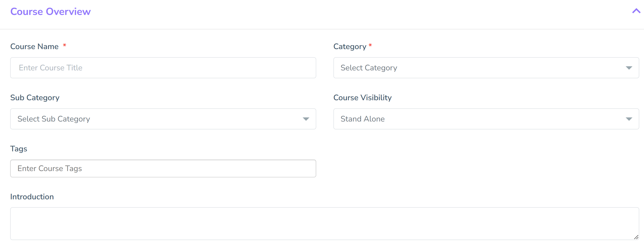Click the Introduction label
644x250 pixels.
pyautogui.click(x=32, y=197)
